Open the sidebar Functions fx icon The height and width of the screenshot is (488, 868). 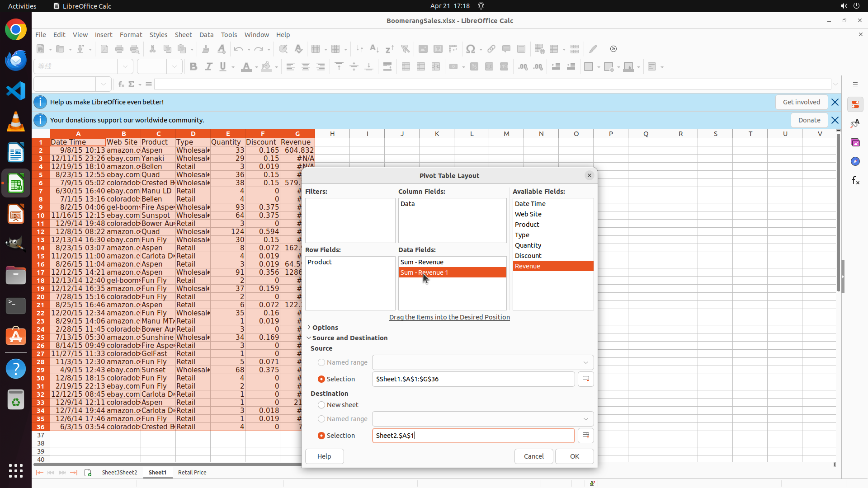tap(855, 181)
